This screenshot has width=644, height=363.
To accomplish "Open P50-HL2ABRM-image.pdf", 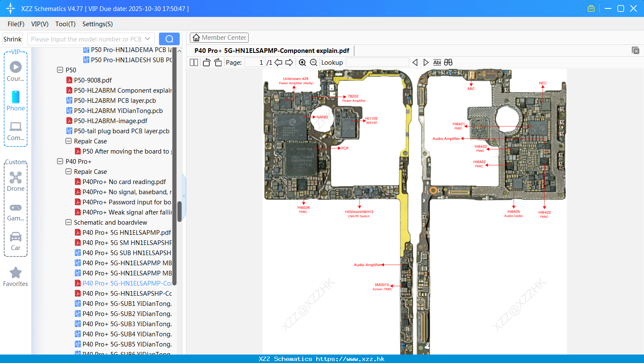I will [x=107, y=121].
